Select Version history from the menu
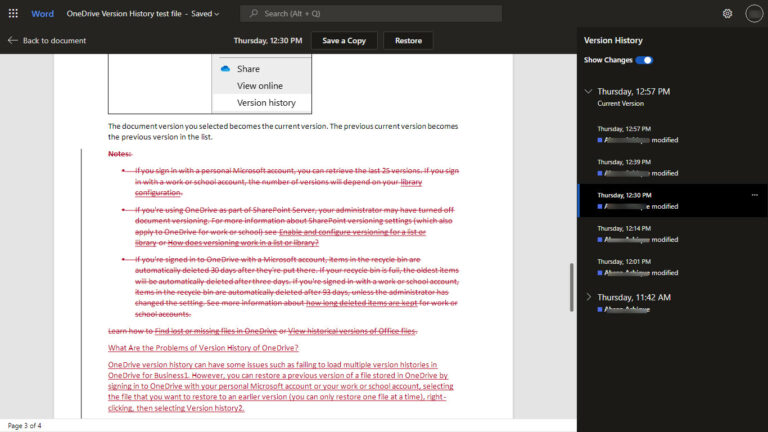Image resolution: width=768 pixels, height=432 pixels. [266, 103]
